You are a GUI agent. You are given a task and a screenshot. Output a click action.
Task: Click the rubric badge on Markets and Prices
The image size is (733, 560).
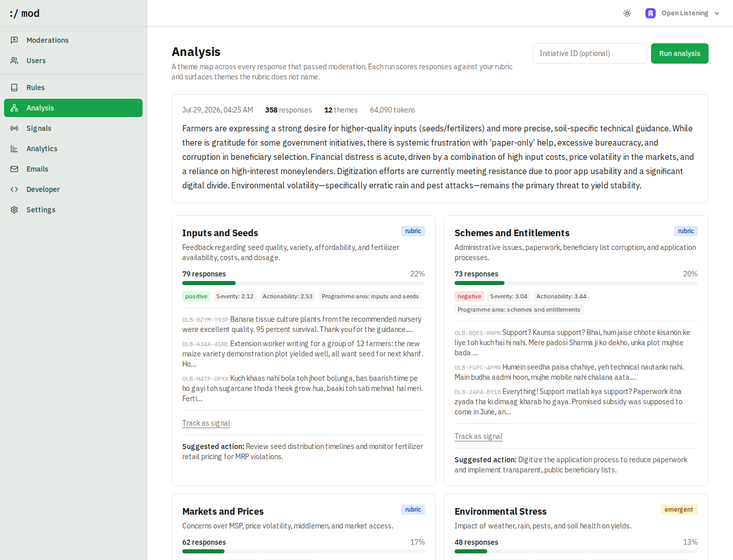413,510
